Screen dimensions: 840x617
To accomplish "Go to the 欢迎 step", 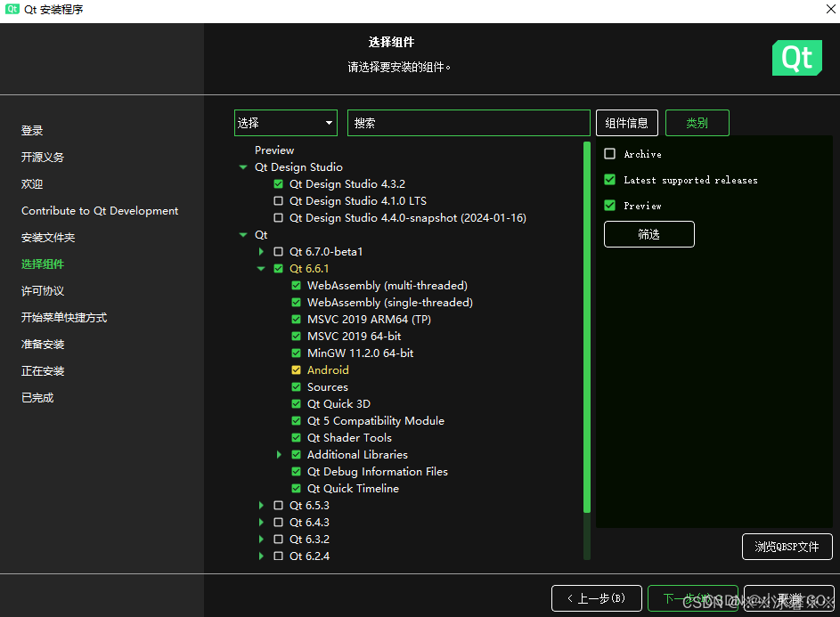I will point(32,184).
